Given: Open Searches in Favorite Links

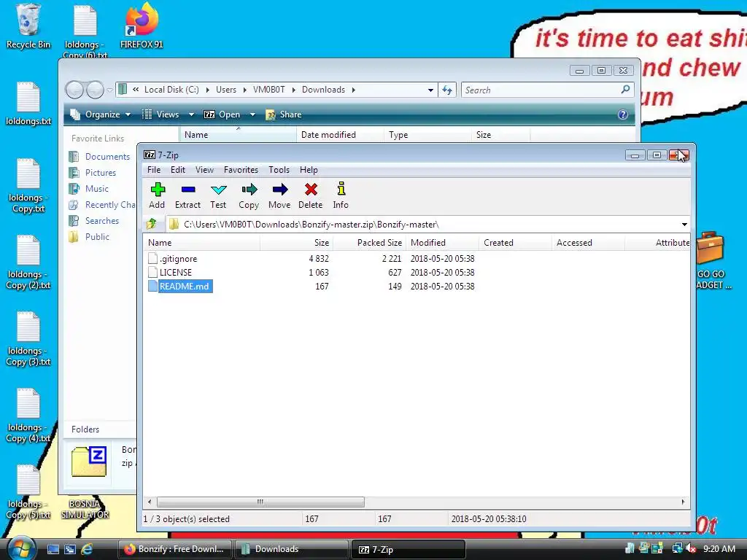Looking at the screenshot, I should 102,221.
